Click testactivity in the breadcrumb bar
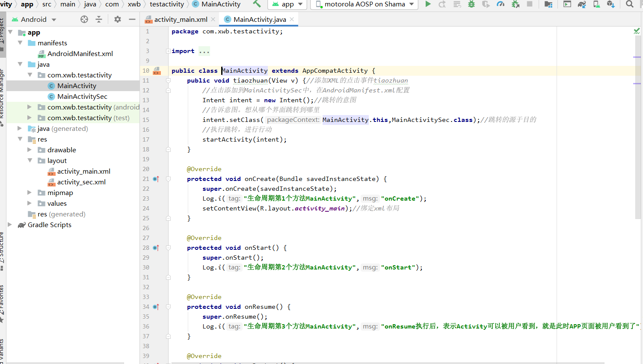Image resolution: width=643 pixels, height=364 pixels. 166,4
